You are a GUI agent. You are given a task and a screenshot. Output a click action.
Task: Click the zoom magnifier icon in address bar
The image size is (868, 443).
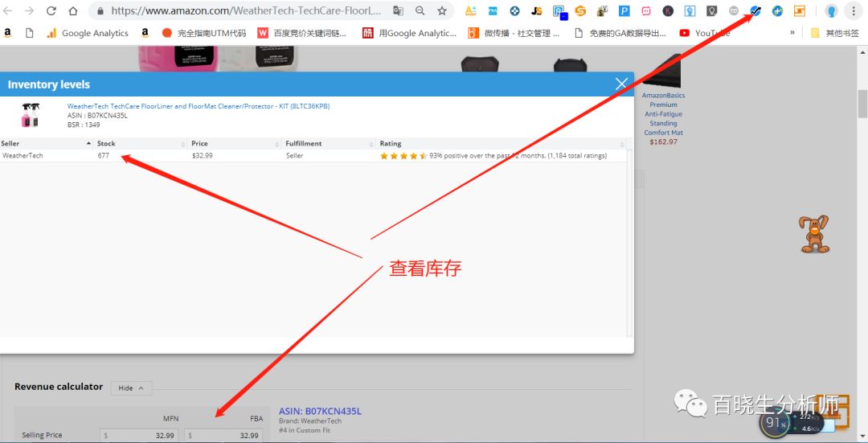420,10
